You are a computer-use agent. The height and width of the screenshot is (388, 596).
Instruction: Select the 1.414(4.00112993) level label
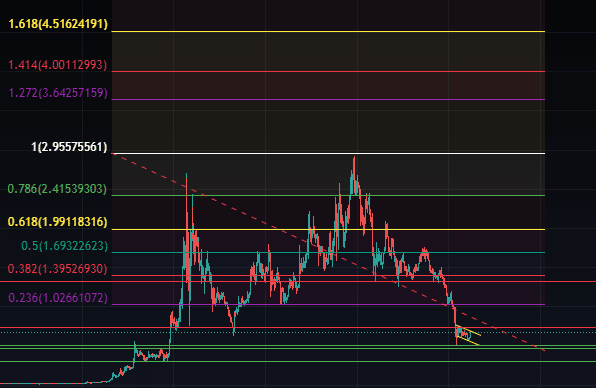pyautogui.click(x=58, y=65)
